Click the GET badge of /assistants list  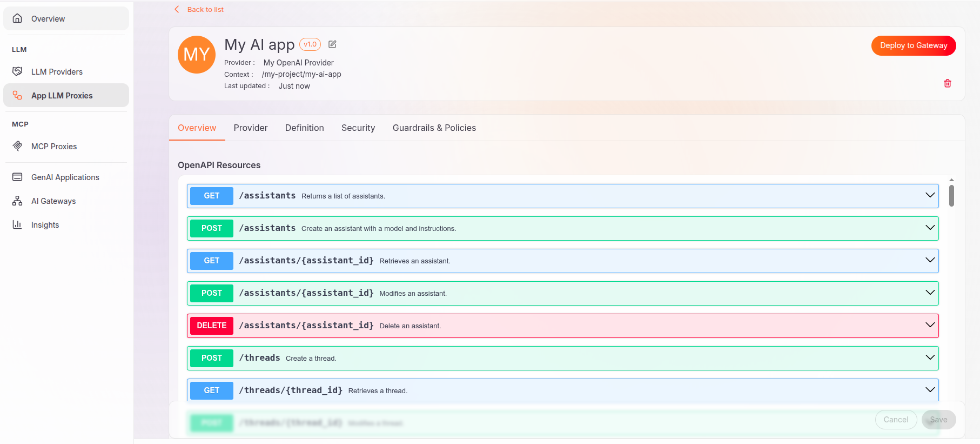(212, 196)
